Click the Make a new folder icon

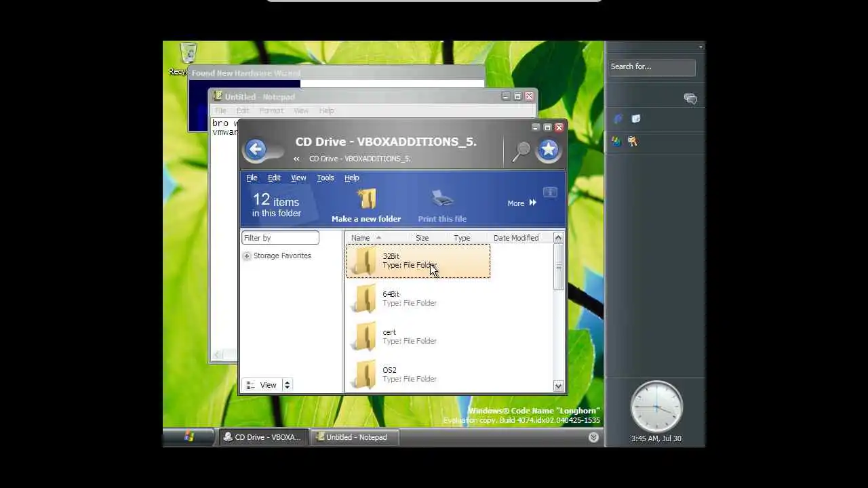[x=366, y=199]
